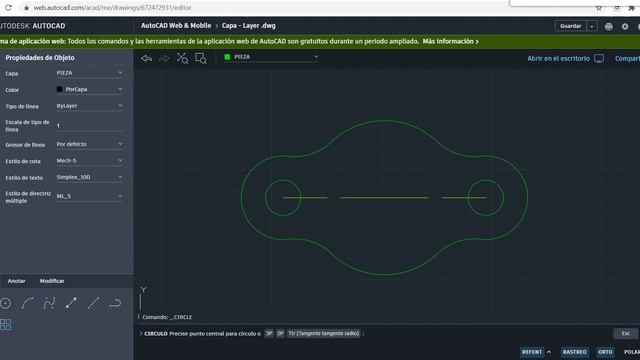This screenshot has width=640, height=360.
Task: Select the Circle drawing tool
Action: tap(6, 303)
